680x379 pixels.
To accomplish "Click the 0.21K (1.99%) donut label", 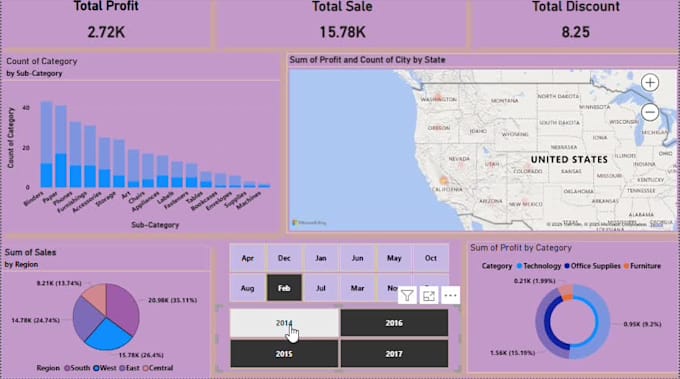I will pos(534,281).
